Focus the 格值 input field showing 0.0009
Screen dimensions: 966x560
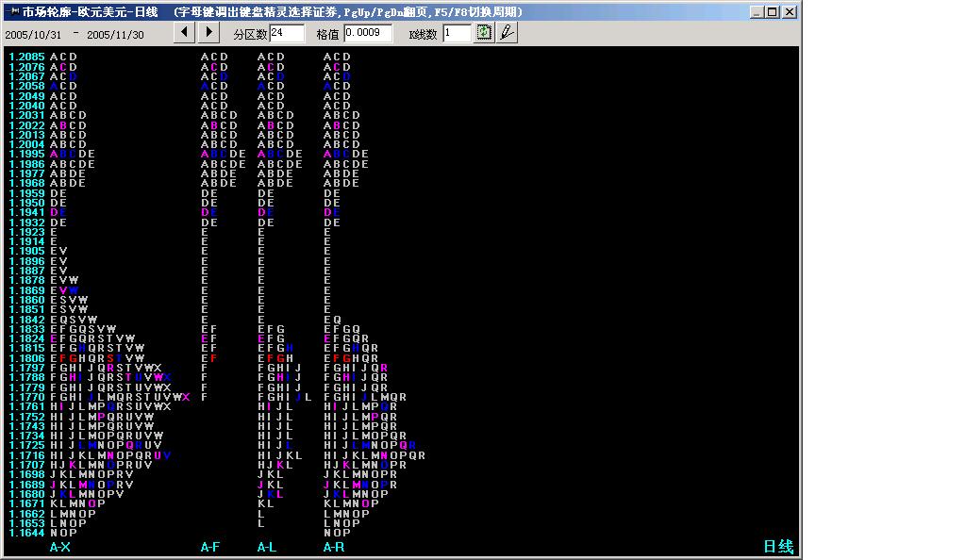368,33
